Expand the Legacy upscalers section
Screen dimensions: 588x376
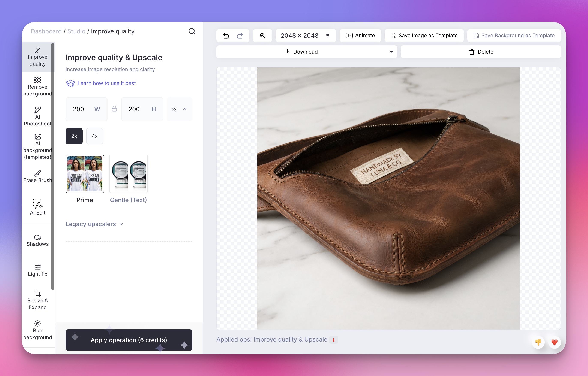coord(94,224)
